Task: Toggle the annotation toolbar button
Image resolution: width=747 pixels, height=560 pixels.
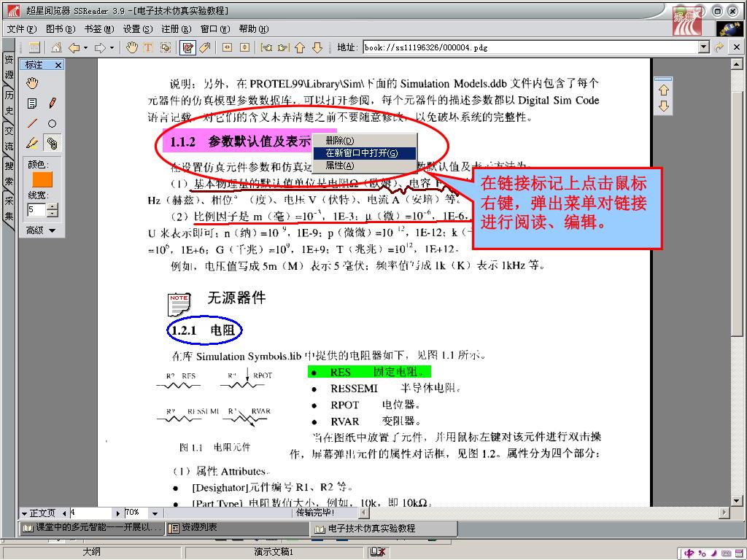Action: point(187,47)
